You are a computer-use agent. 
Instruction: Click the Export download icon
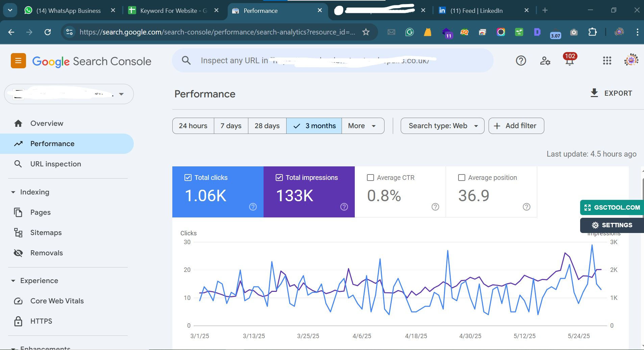tap(594, 93)
